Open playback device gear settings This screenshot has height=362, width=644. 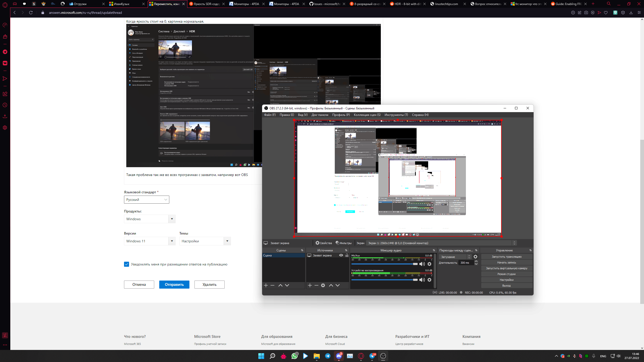click(429, 280)
